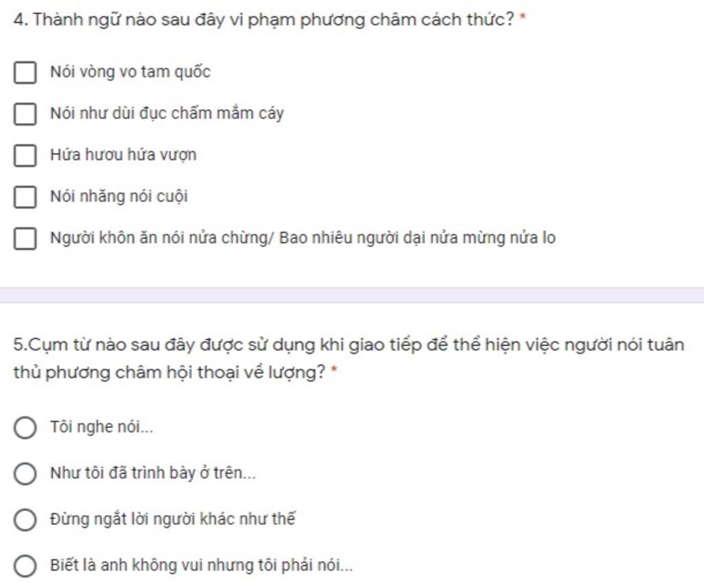Click question 4 title about phương châm cách thức

click(264, 20)
